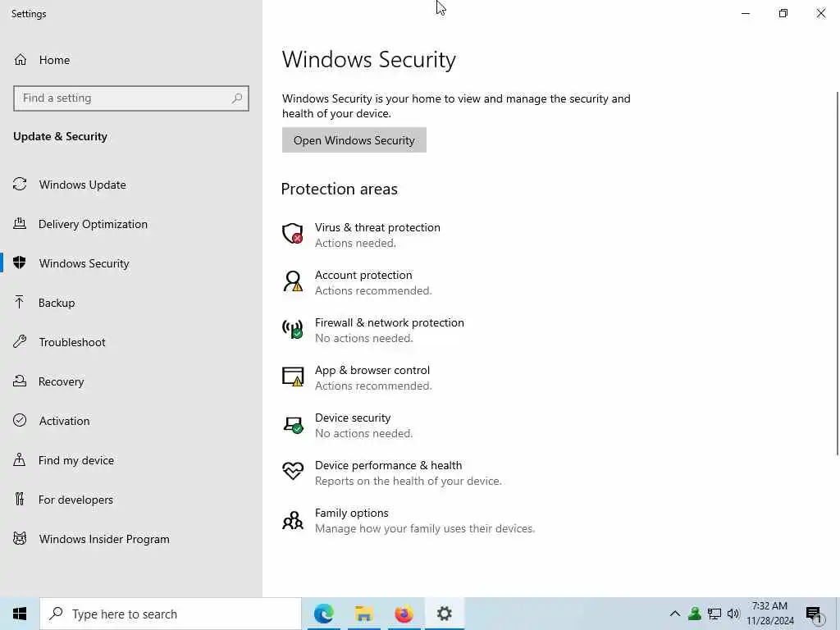Click the vertical scrollbar of the settings page
The image size is (840, 630).
tap(838, 273)
